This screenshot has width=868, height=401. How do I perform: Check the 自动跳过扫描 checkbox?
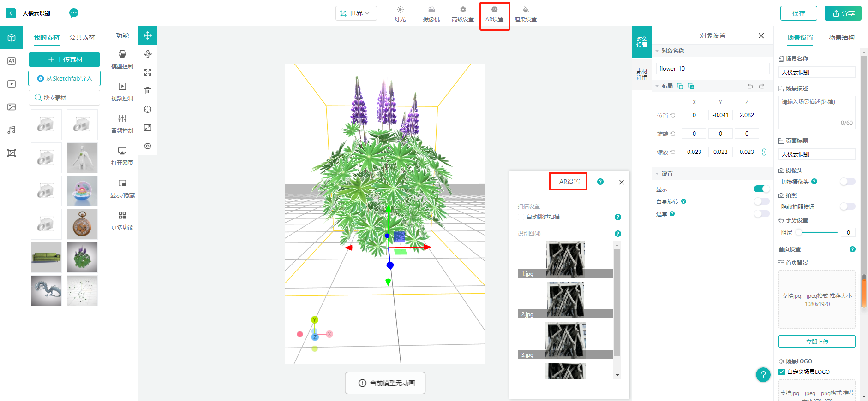point(521,217)
